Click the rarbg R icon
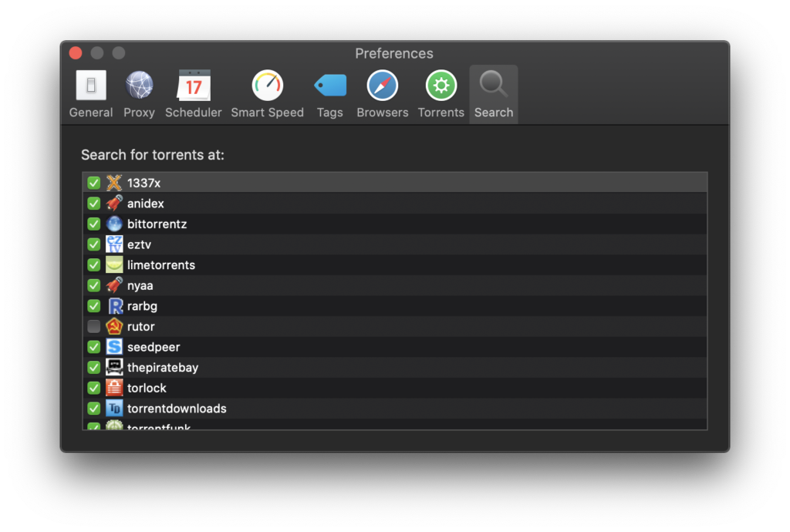 (x=114, y=306)
